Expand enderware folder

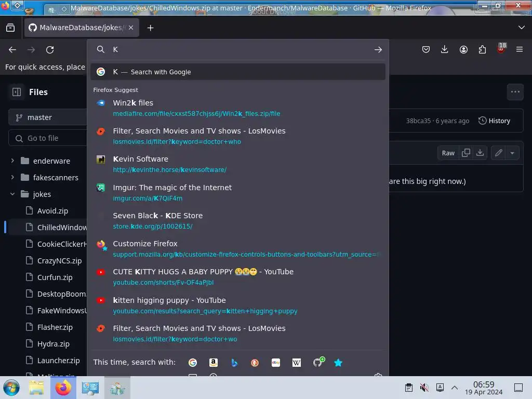pyautogui.click(x=12, y=161)
